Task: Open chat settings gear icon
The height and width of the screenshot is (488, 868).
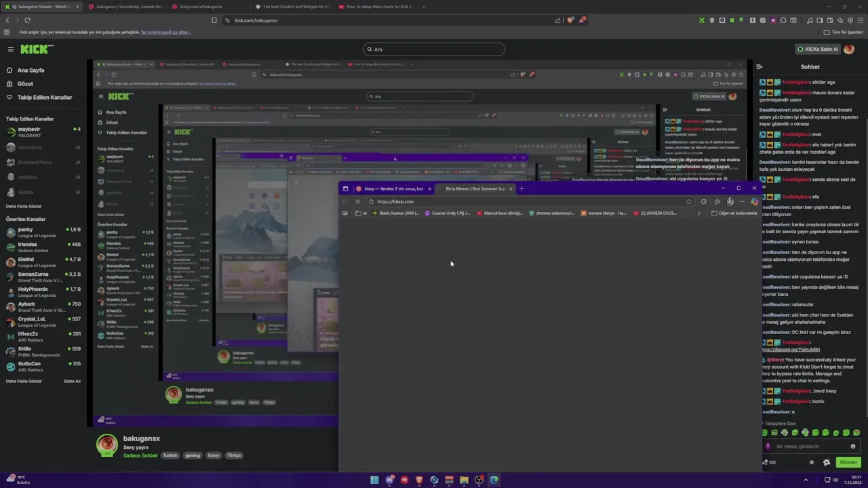Action: click(x=812, y=462)
